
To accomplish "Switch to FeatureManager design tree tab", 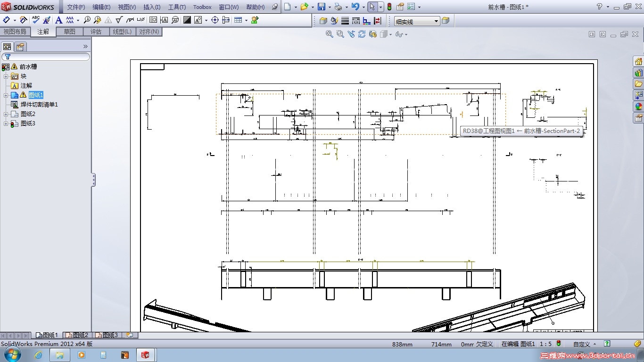I will tap(7, 47).
